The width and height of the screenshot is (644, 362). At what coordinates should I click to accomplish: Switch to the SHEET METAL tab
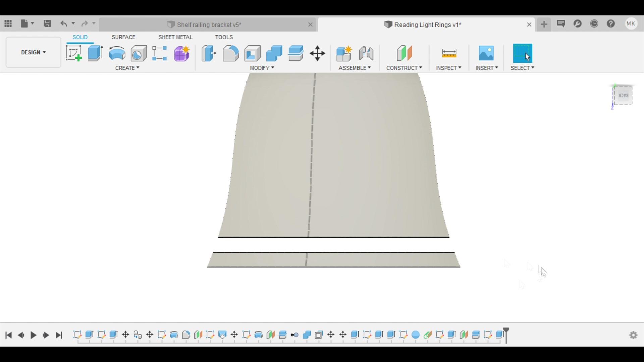click(175, 37)
